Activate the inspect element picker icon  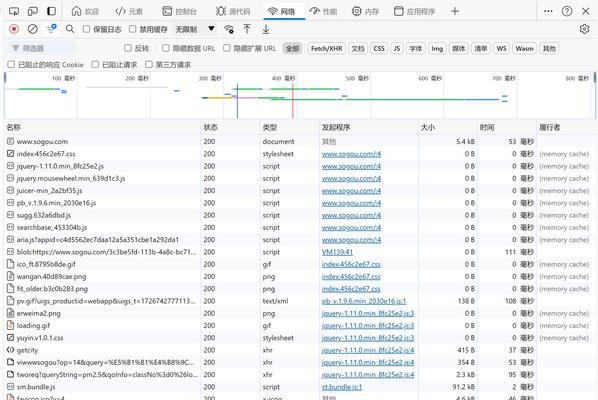(x=14, y=11)
